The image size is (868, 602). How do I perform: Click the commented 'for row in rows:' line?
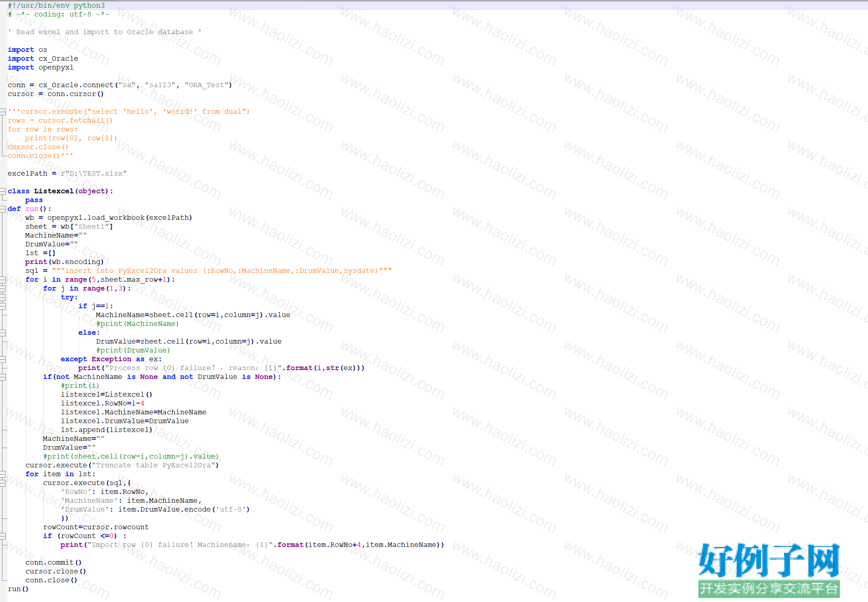[43, 129]
